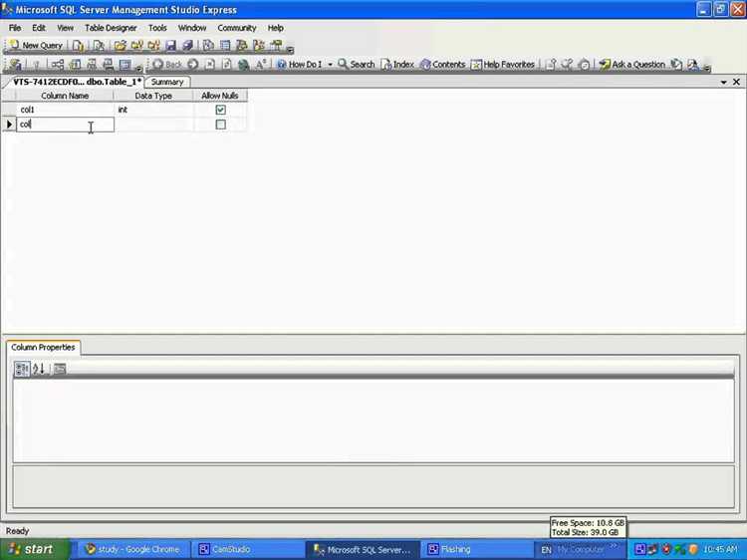Click the Save All icon

(187, 46)
